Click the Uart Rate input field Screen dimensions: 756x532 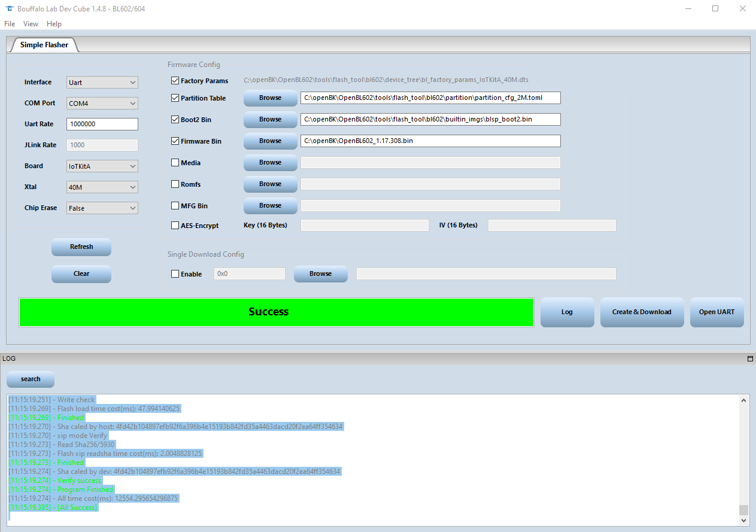click(102, 124)
